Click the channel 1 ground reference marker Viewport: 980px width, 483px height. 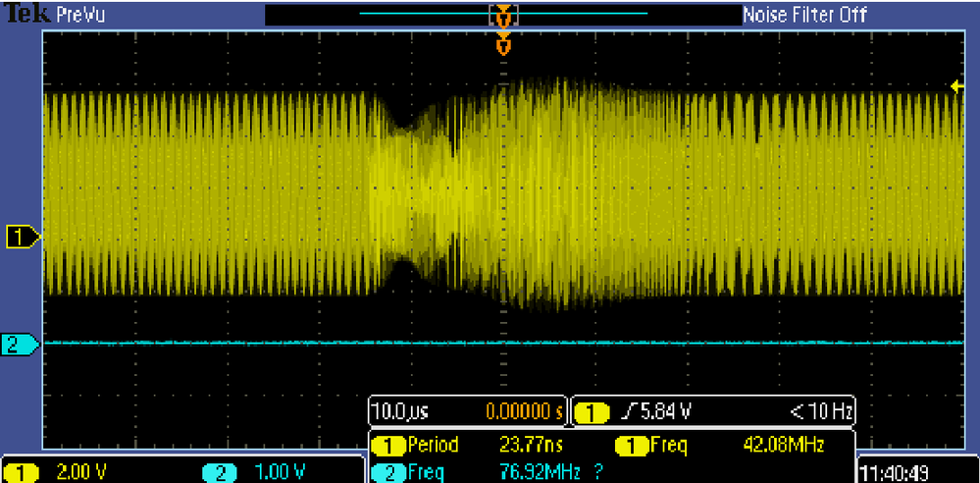[x=24, y=238]
